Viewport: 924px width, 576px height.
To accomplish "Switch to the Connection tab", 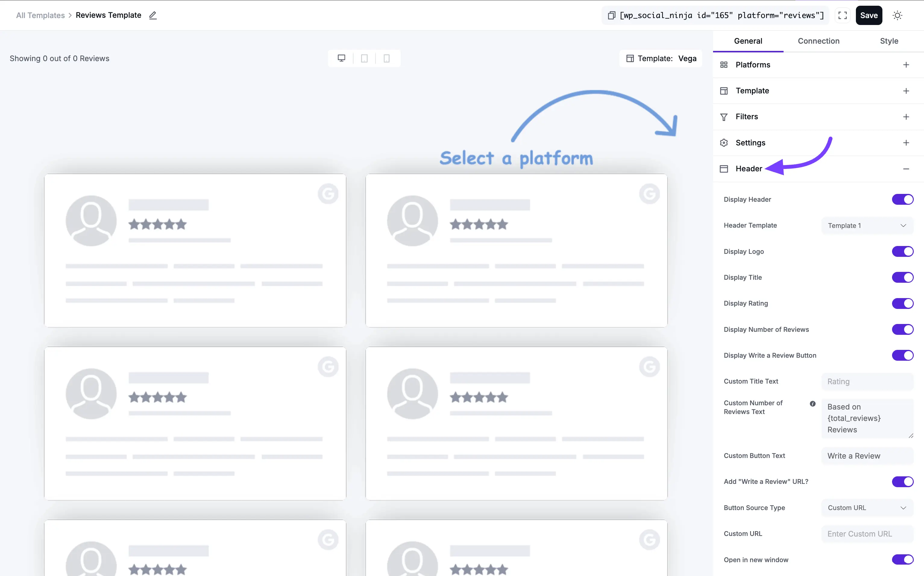I will [819, 41].
